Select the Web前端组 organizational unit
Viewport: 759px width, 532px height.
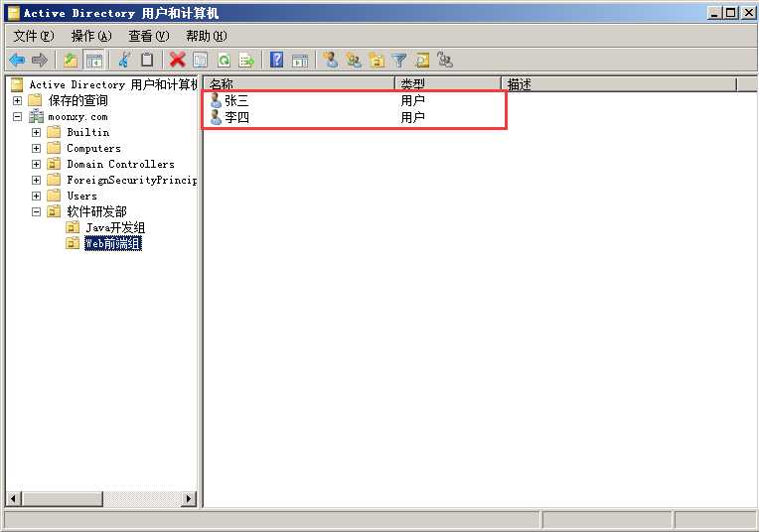click(x=113, y=243)
